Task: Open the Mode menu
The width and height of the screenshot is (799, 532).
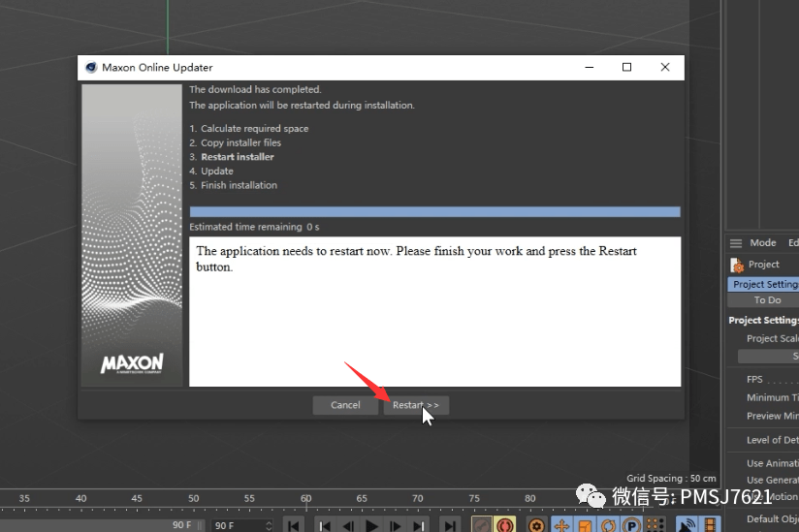Action: (763, 243)
